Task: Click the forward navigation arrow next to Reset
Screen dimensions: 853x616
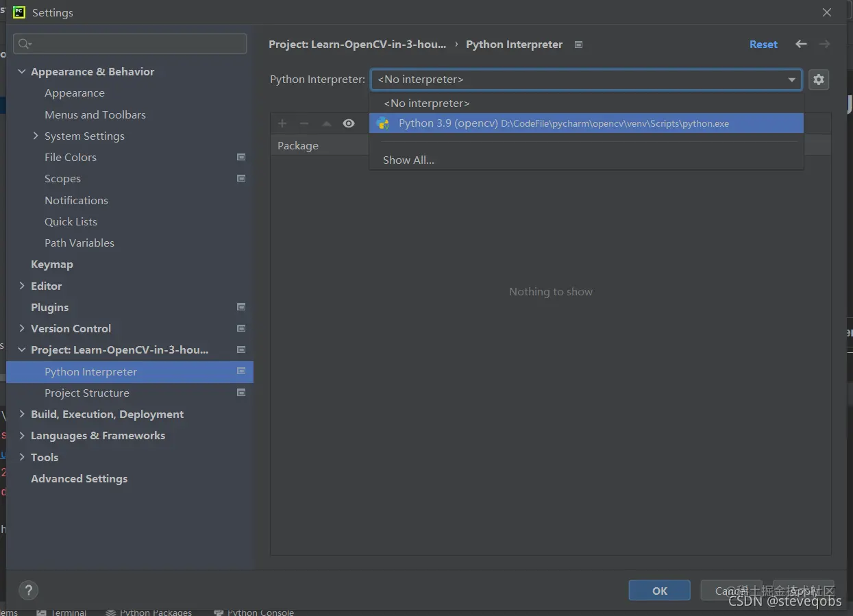Action: click(824, 44)
